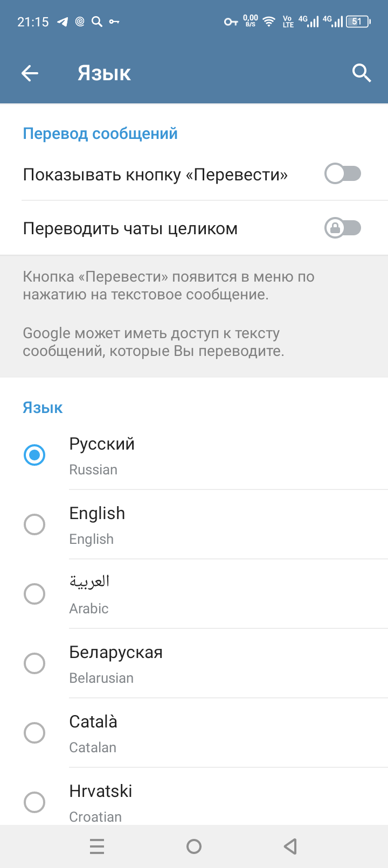
Task: Choose Català language option
Action: (x=194, y=733)
